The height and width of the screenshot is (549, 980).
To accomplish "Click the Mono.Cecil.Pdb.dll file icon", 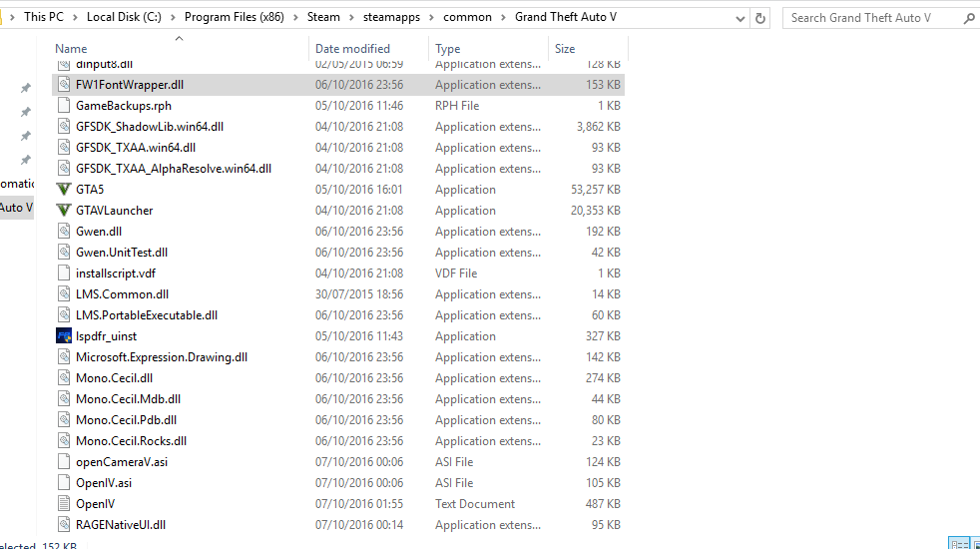I will pyautogui.click(x=64, y=419).
